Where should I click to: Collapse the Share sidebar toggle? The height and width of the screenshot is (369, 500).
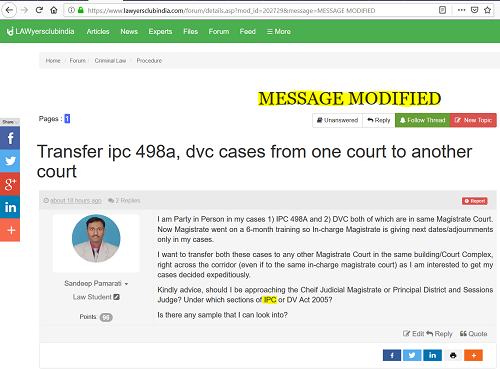10,122
